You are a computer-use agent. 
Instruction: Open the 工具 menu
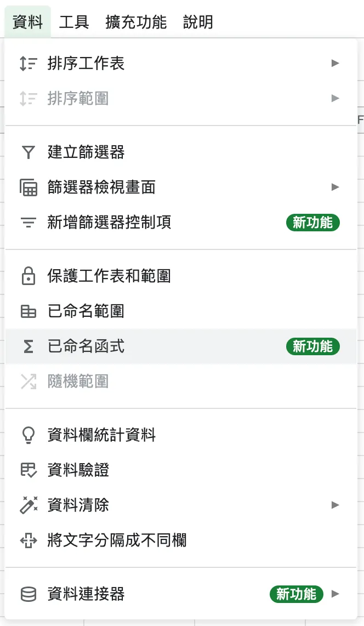pos(75,22)
